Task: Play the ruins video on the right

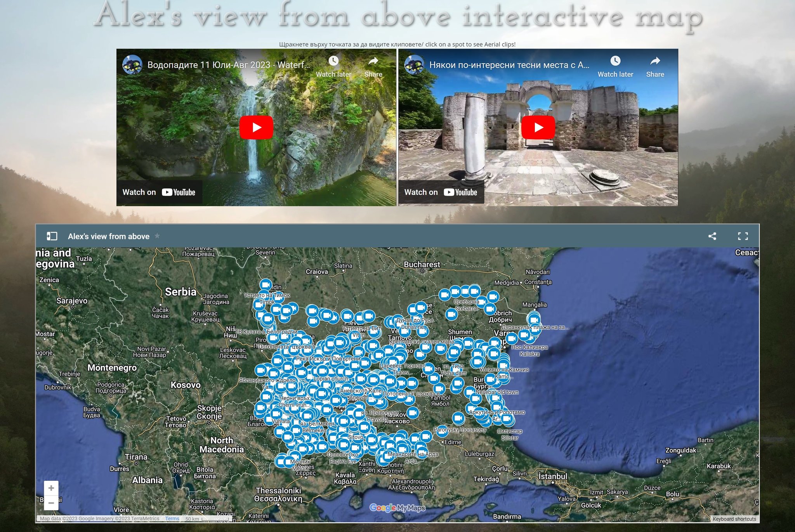Action: click(538, 127)
